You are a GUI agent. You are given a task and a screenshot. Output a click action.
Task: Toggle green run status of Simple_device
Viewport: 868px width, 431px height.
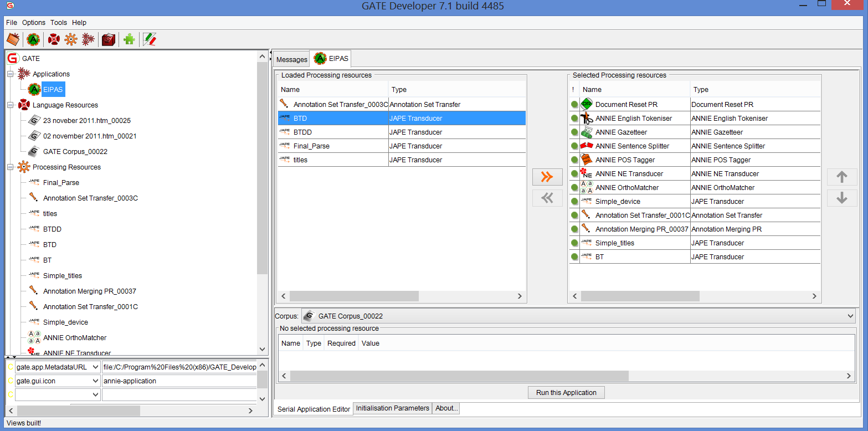[x=574, y=201]
